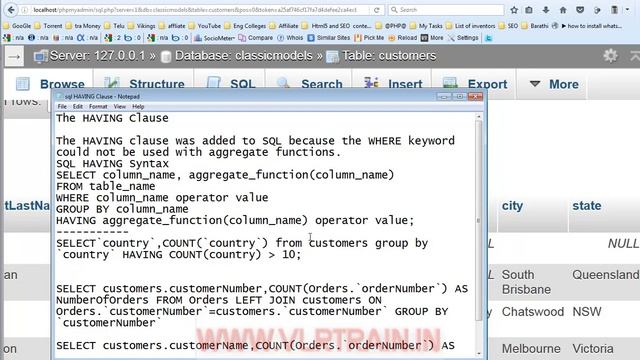The height and width of the screenshot is (360, 640).
Task: Open the Eng Colleges bookmarks folder
Action: pyautogui.click(x=245, y=26)
